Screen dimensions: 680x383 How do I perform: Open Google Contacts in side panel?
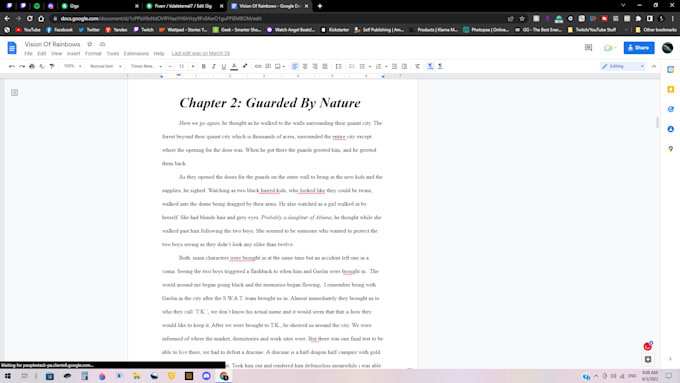670,129
